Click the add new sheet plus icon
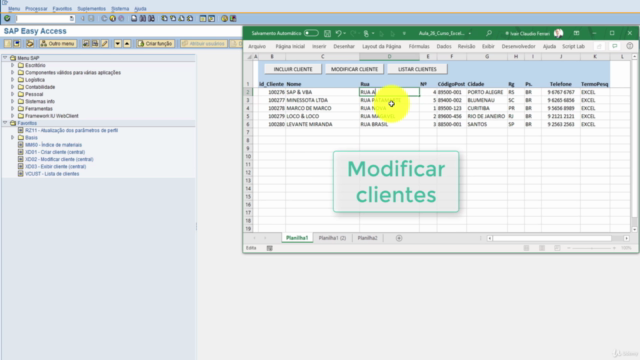 click(x=399, y=238)
